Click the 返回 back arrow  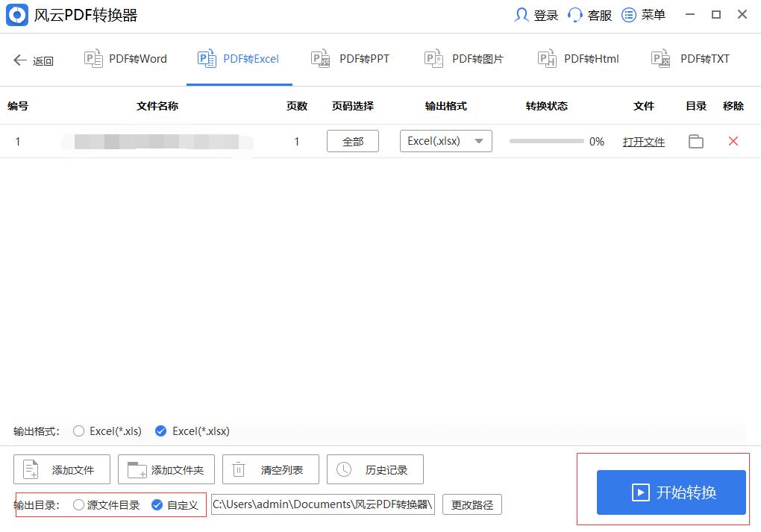[33, 60]
